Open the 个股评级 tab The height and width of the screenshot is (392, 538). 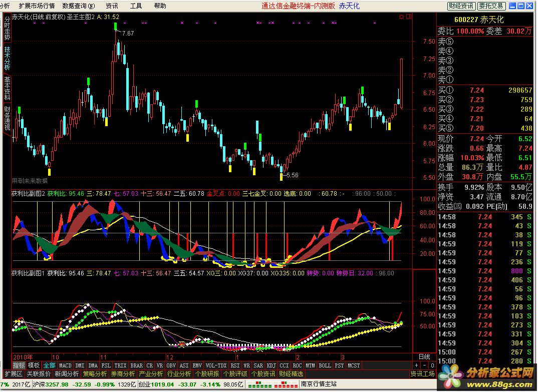(x=235, y=374)
